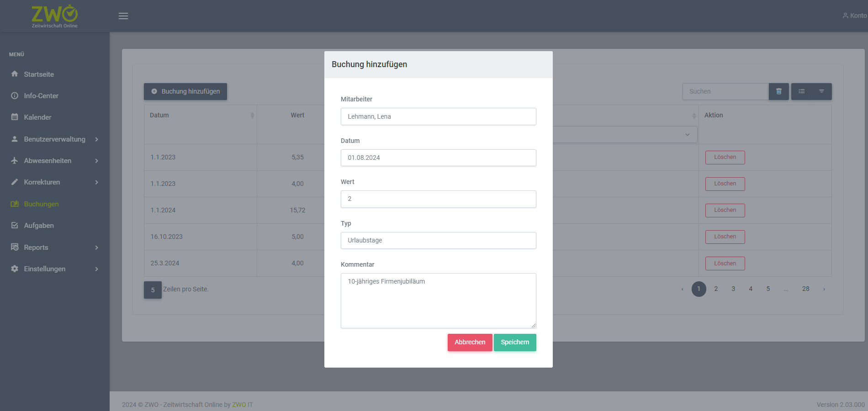Click the filter icon in table toolbar

(x=821, y=91)
